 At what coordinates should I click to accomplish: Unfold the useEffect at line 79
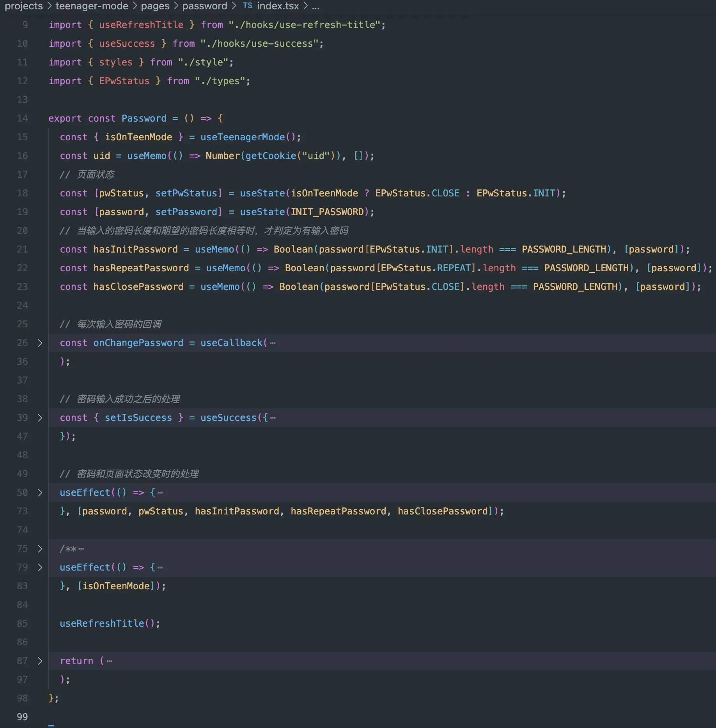40,567
